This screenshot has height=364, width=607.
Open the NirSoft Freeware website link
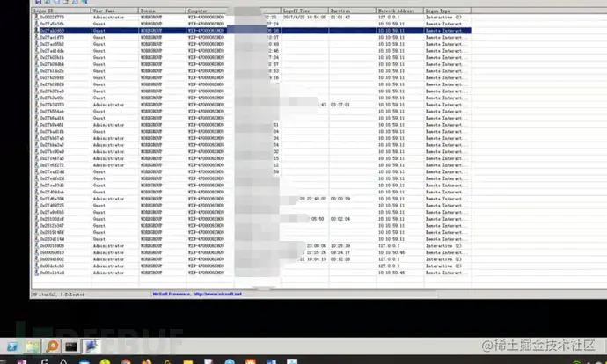click(197, 294)
